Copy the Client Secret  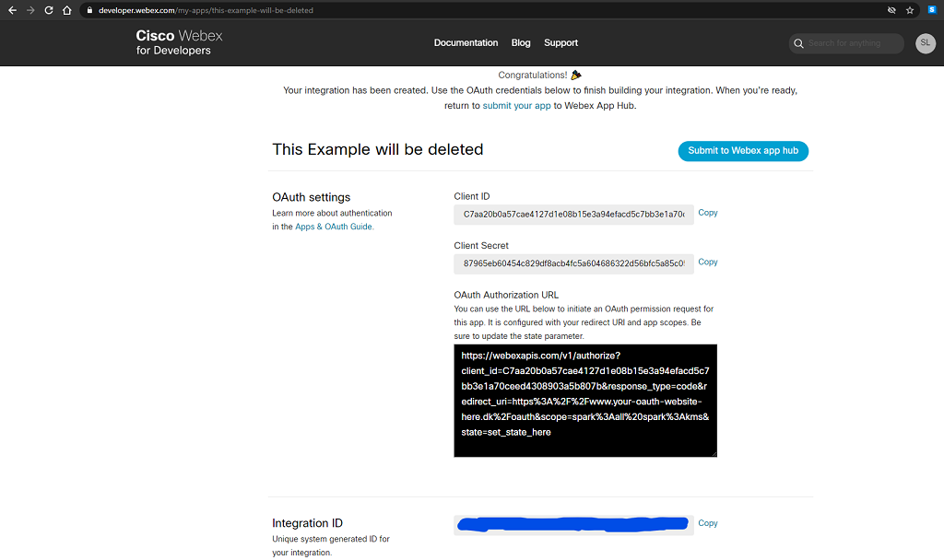coord(707,262)
